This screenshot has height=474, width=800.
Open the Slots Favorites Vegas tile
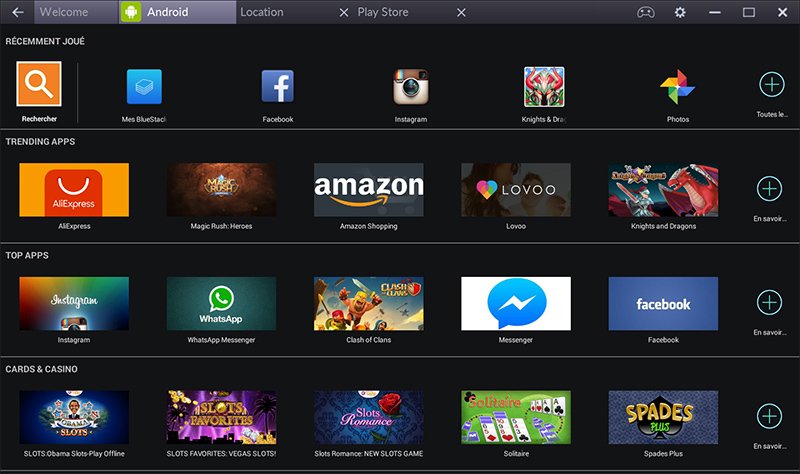click(x=221, y=417)
